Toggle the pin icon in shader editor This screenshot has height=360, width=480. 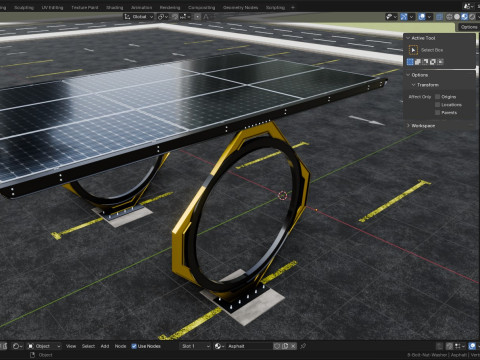(x=303, y=346)
